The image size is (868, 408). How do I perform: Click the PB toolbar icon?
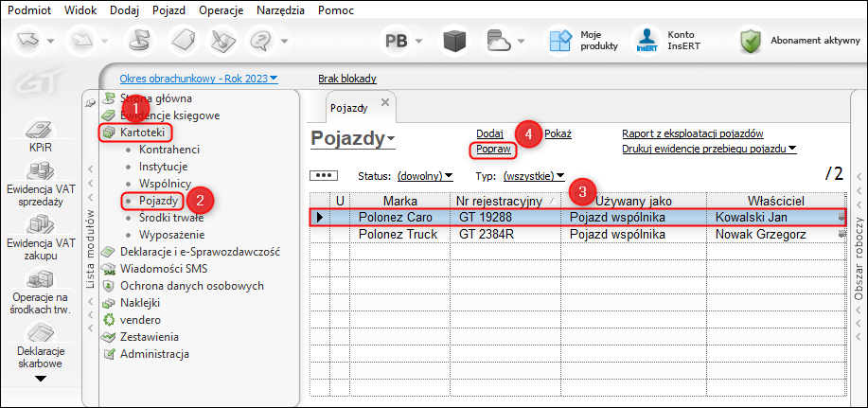(x=397, y=41)
